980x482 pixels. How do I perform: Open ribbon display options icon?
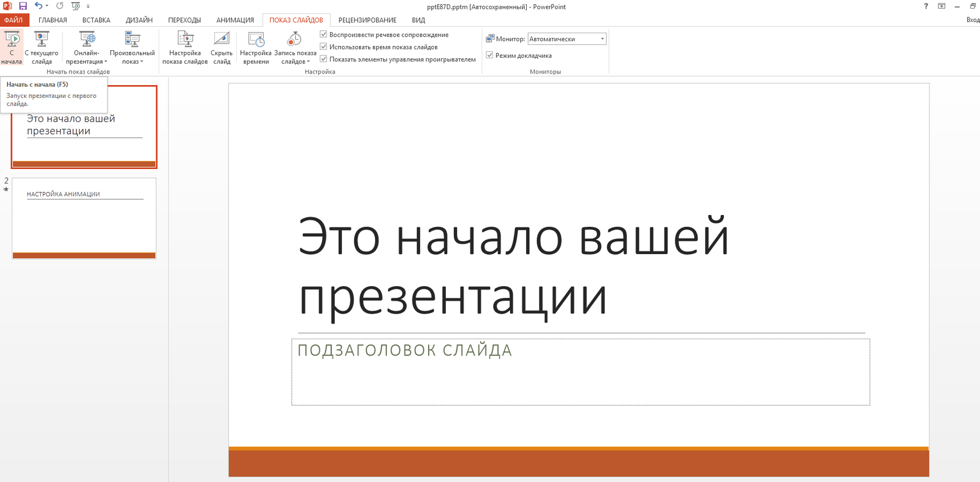(x=942, y=6)
